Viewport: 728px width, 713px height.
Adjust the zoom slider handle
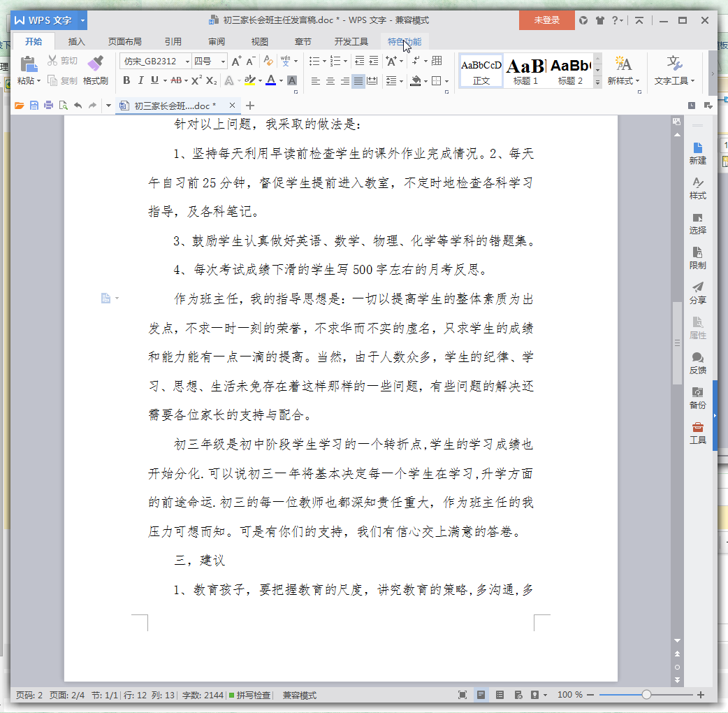tap(646, 695)
